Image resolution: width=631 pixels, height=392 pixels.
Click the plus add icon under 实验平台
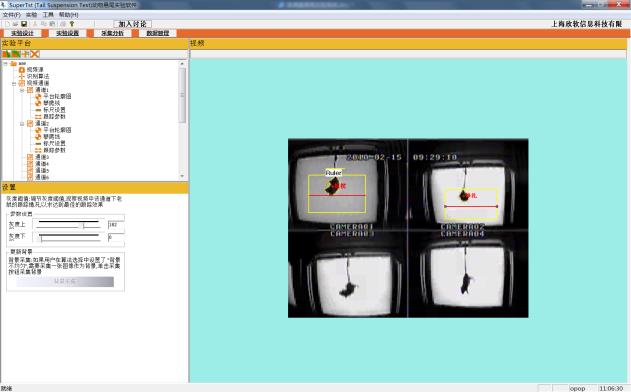pos(26,54)
